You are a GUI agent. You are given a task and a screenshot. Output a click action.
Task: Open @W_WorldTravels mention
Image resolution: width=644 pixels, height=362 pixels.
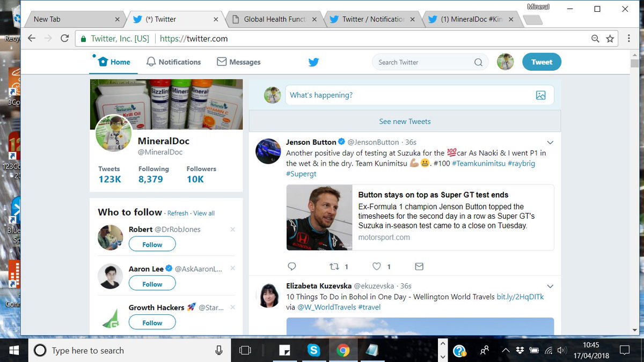(327, 307)
